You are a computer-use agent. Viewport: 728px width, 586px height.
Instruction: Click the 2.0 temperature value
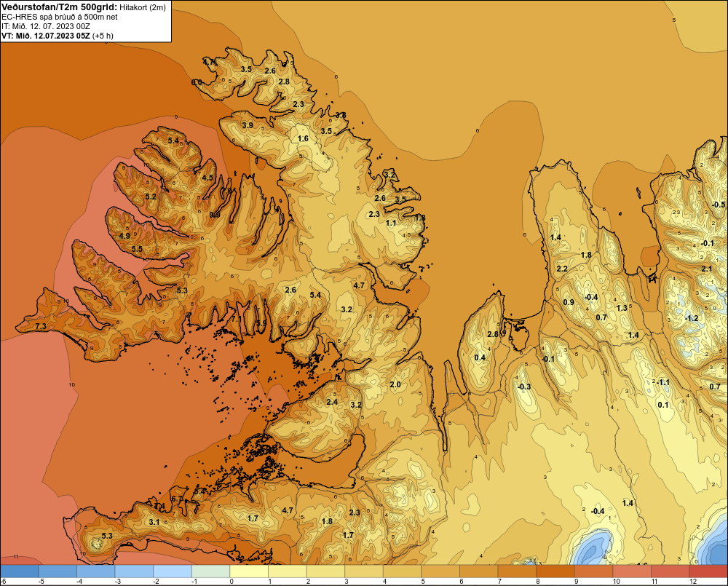[x=395, y=385]
